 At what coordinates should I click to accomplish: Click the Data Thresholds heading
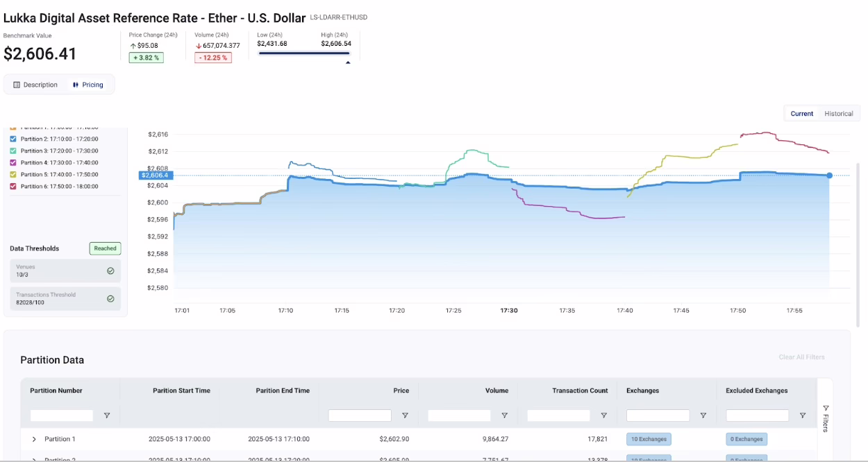tap(34, 248)
